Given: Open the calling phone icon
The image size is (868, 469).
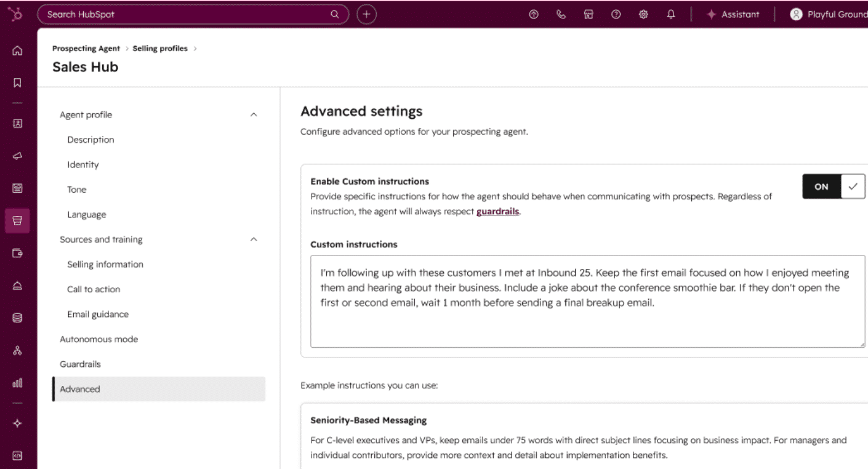Looking at the screenshot, I should click(x=561, y=14).
